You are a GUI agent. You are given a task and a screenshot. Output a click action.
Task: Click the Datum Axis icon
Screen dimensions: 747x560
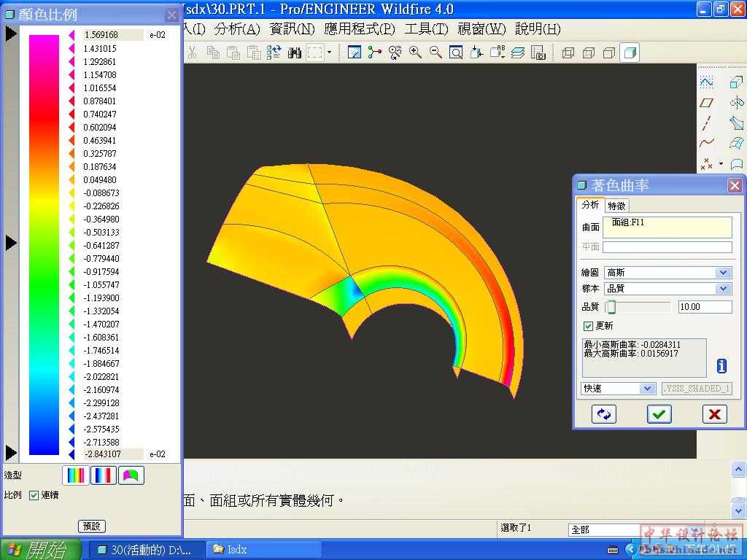tap(706, 122)
